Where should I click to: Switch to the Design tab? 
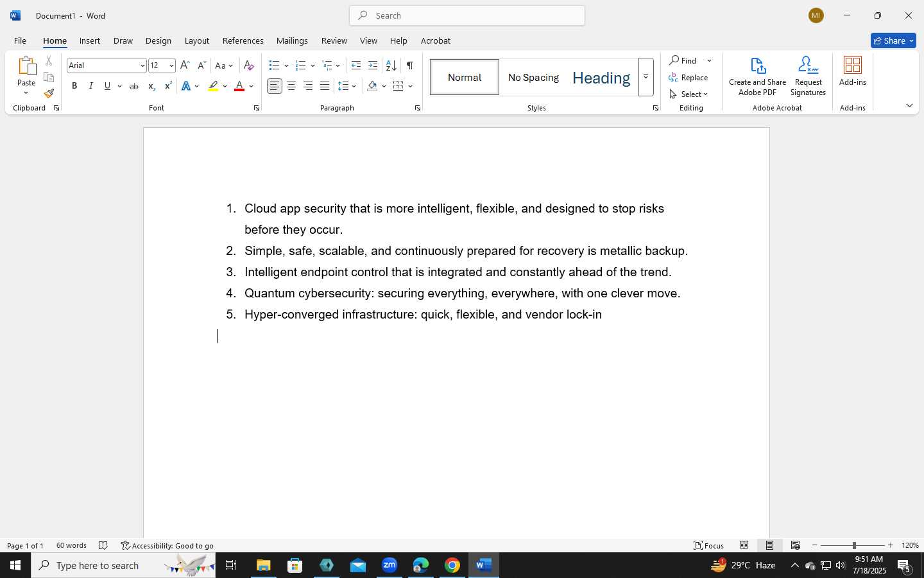point(158,40)
